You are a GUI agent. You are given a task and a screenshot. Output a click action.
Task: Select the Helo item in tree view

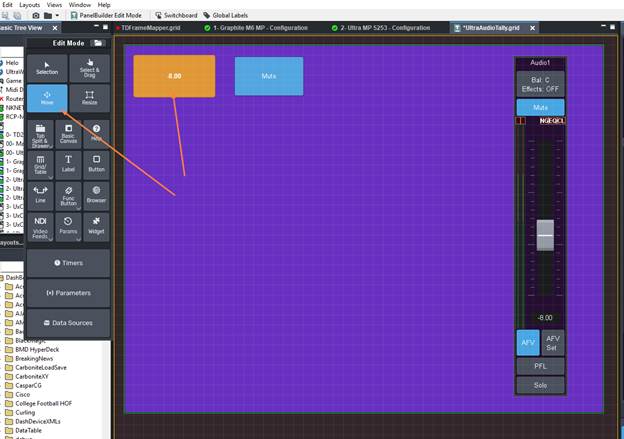(11, 62)
